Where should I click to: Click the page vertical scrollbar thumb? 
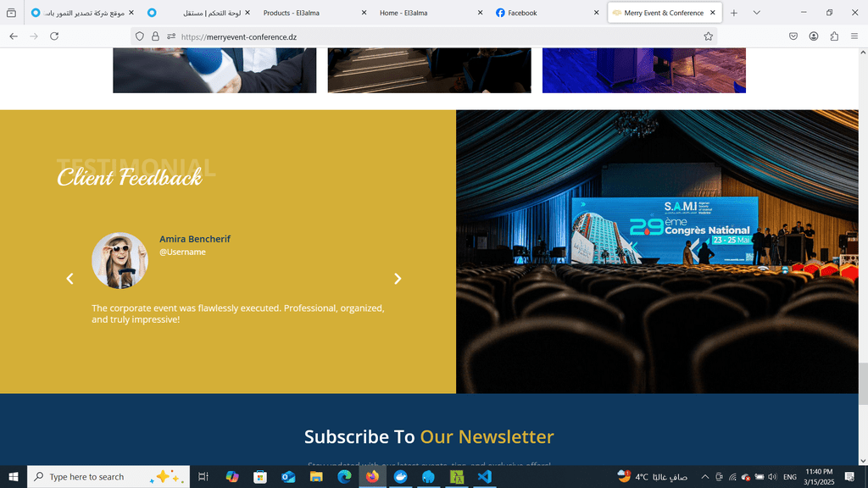[863, 384]
